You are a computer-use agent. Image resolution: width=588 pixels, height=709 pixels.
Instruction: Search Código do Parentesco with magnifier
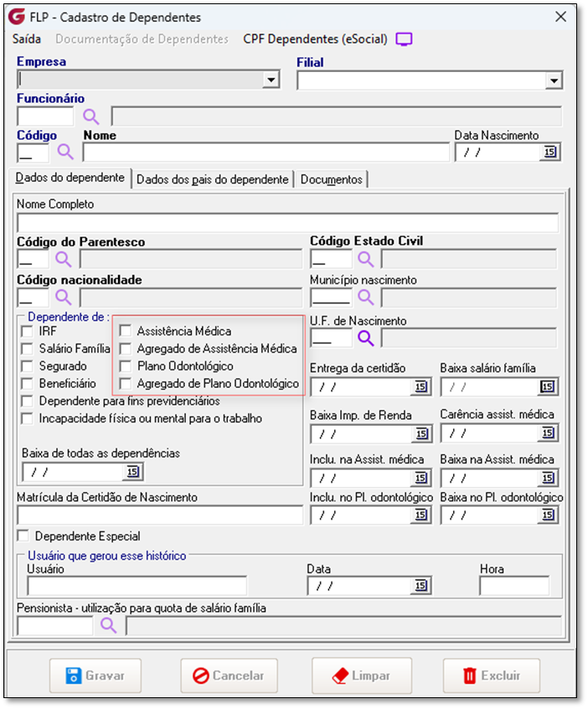(64, 259)
